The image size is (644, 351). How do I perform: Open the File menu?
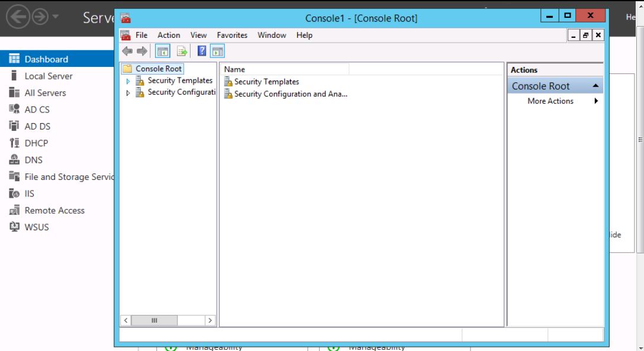[141, 36]
